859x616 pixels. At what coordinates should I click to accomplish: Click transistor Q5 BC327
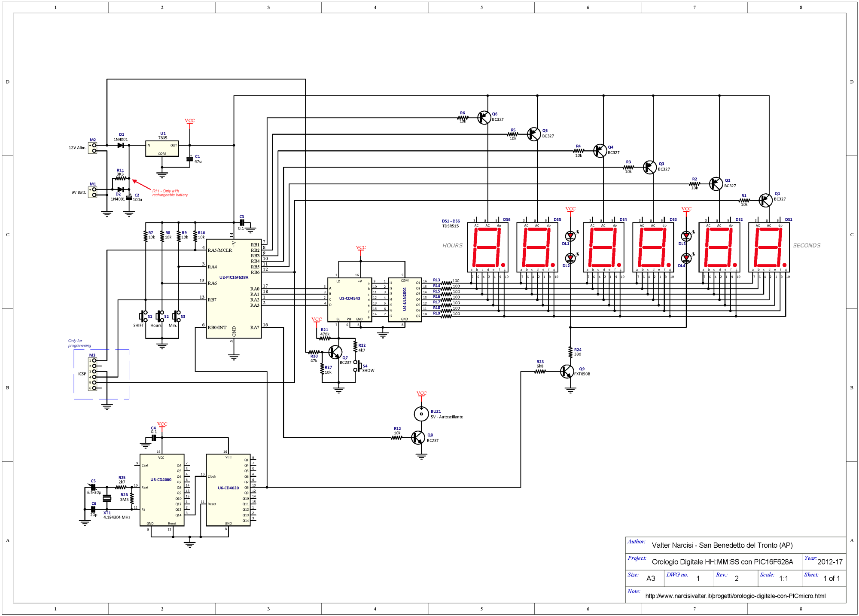pos(534,134)
